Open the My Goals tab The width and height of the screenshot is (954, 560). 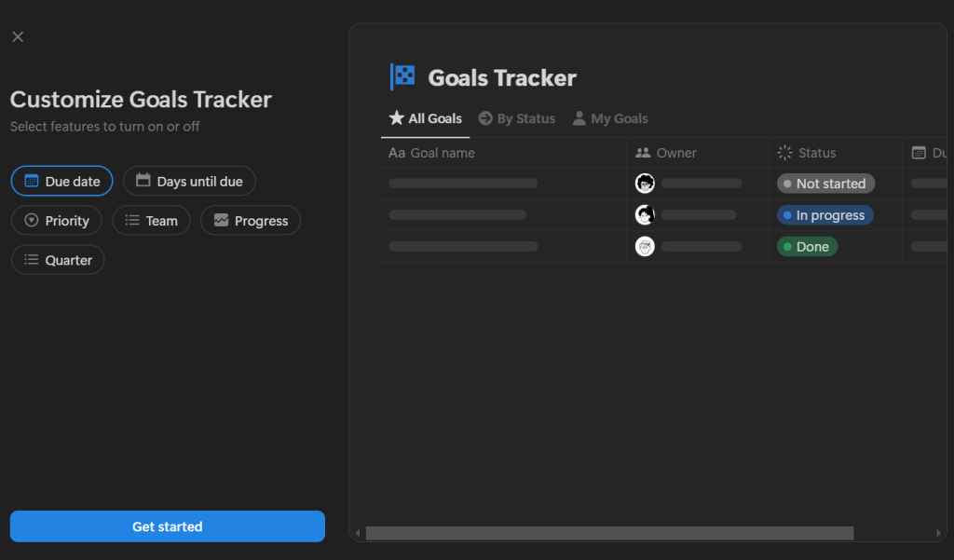(610, 118)
